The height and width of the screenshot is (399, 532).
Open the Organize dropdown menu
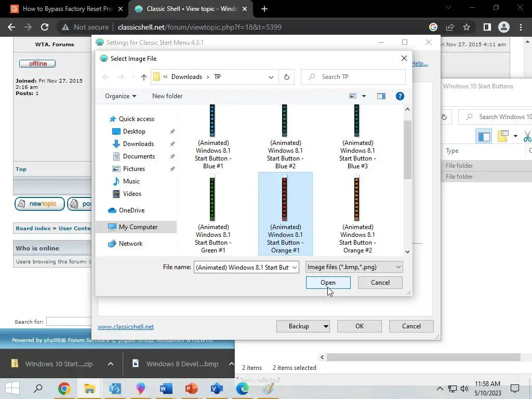pyautogui.click(x=121, y=96)
